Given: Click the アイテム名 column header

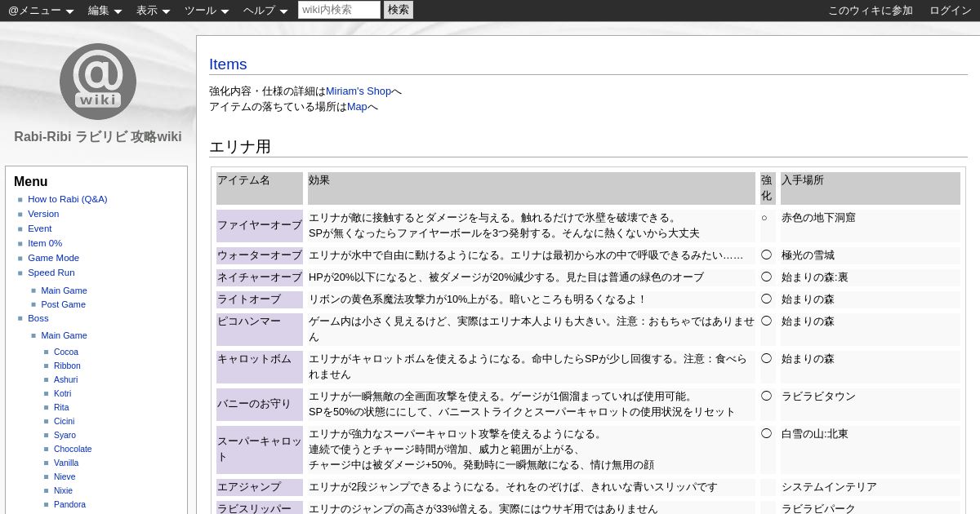Looking at the screenshot, I should click(x=260, y=188).
